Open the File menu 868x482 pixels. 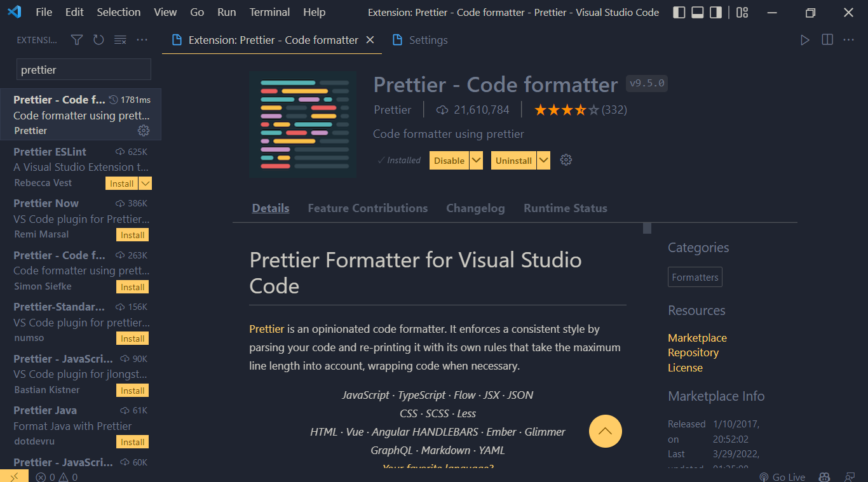(x=44, y=12)
